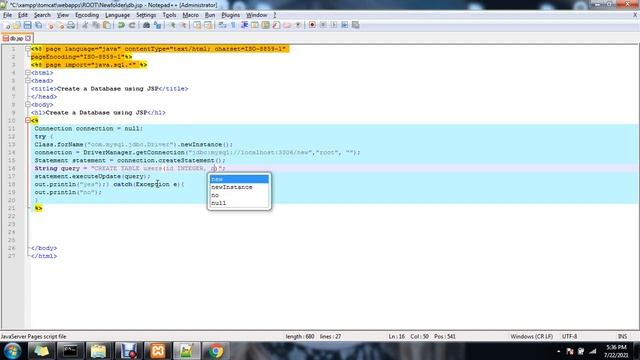Open the Tools menu
The width and height of the screenshot is (640, 360).
(169, 15)
